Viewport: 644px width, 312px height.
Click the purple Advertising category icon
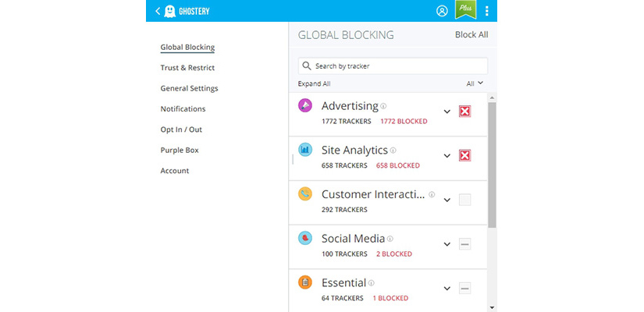coord(304,105)
